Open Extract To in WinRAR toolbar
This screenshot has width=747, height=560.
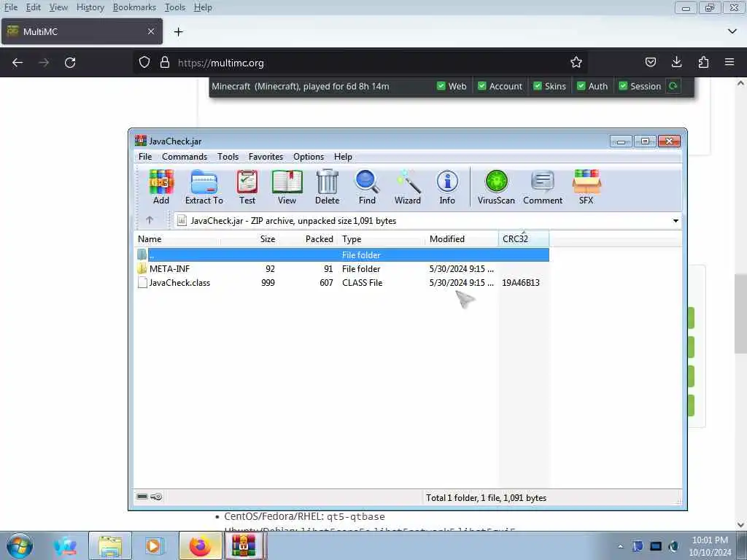(x=204, y=187)
